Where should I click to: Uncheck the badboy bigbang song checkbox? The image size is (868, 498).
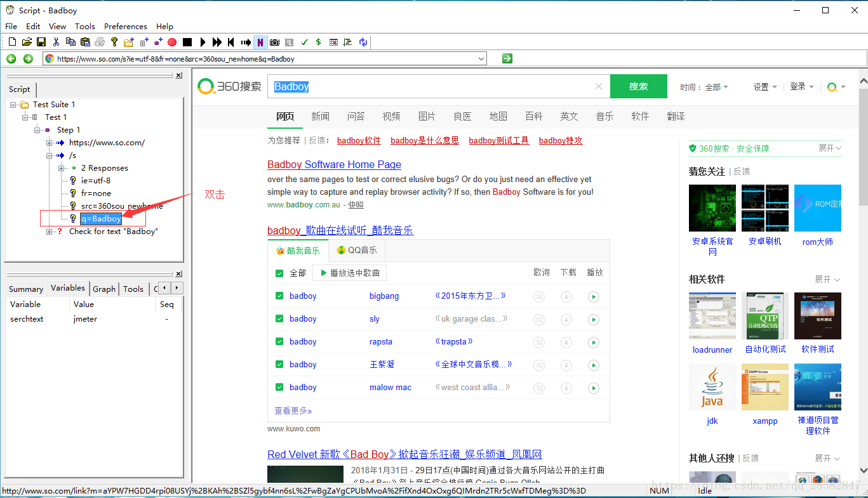coord(279,296)
